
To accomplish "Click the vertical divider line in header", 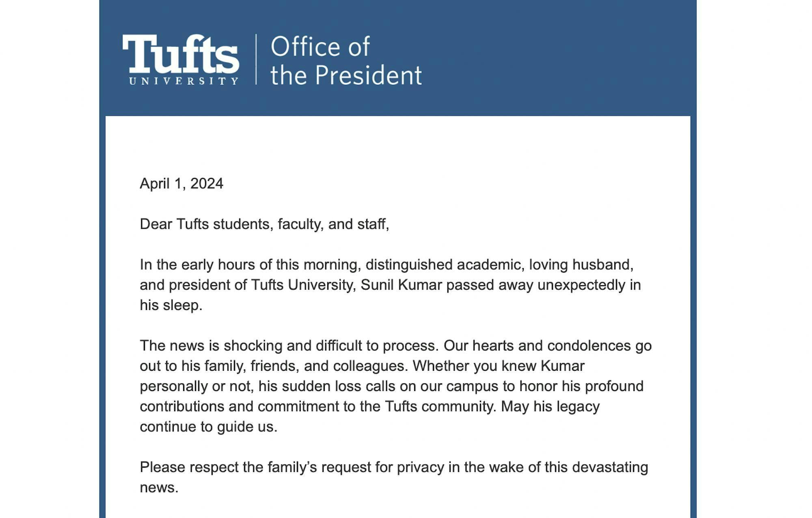I will point(256,59).
